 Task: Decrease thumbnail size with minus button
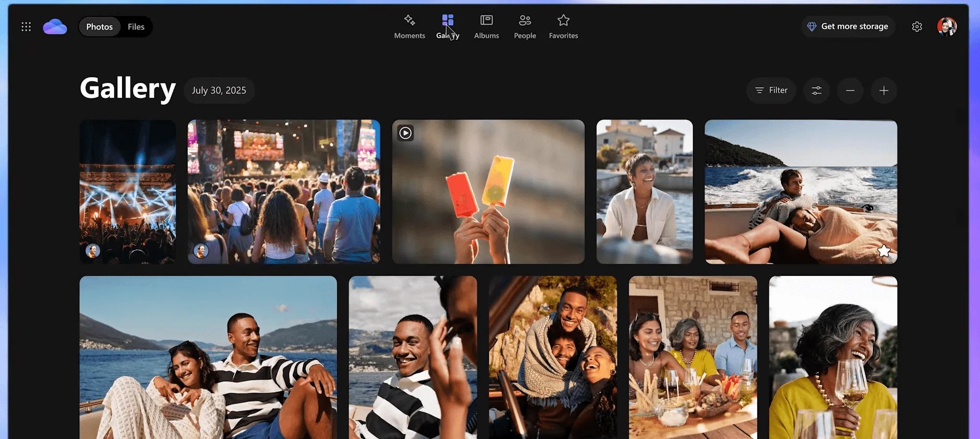[x=850, y=91]
